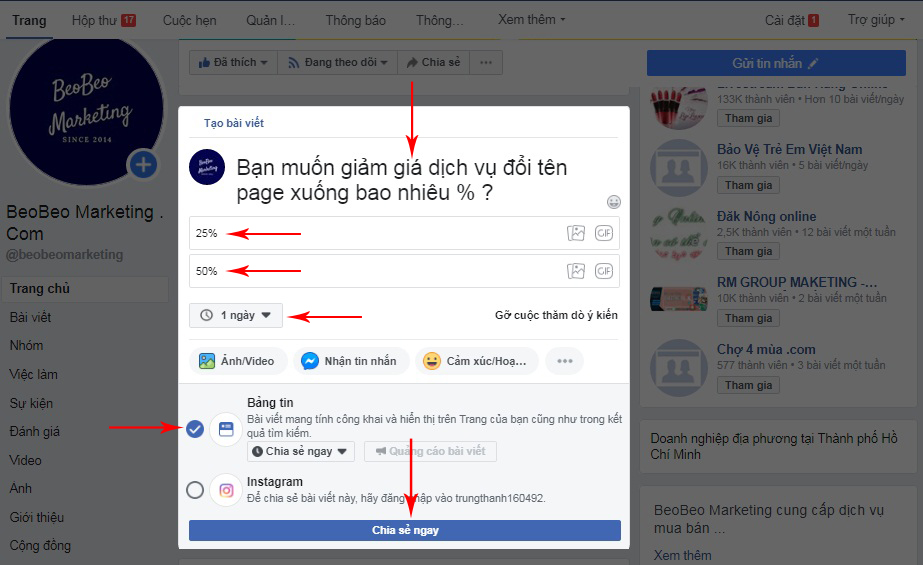Open Đánh giá in sidebar

35,431
